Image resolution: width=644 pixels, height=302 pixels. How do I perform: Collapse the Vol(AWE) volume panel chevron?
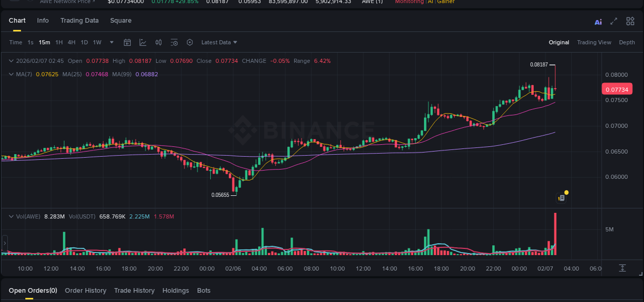[x=11, y=216]
